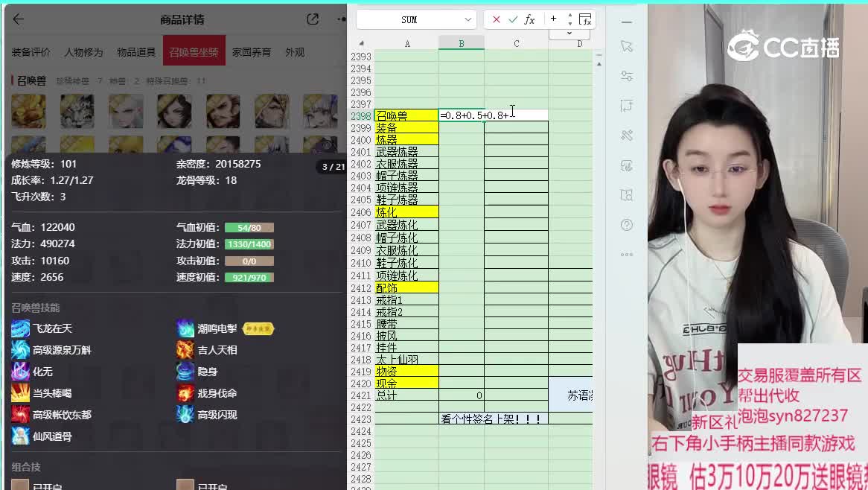Image resolution: width=868 pixels, height=490 pixels.
Task: Select the 物资 cell in row 2419
Action: coord(407,371)
